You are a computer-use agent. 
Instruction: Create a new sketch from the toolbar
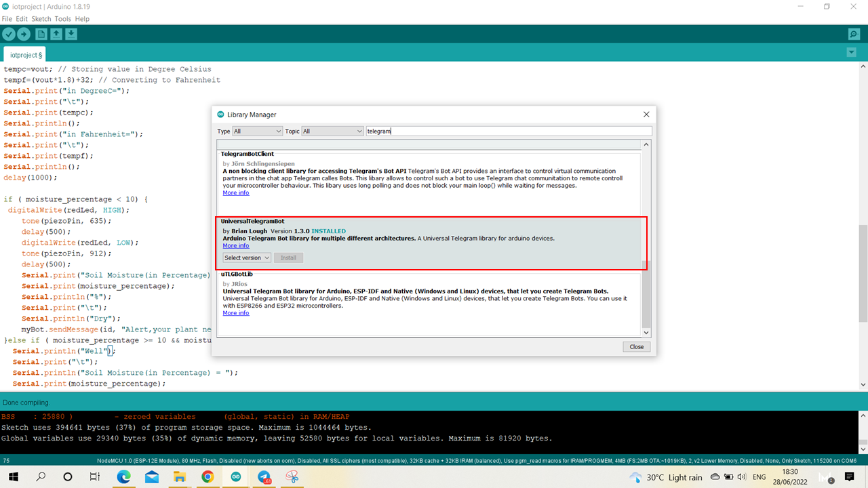tap(41, 35)
